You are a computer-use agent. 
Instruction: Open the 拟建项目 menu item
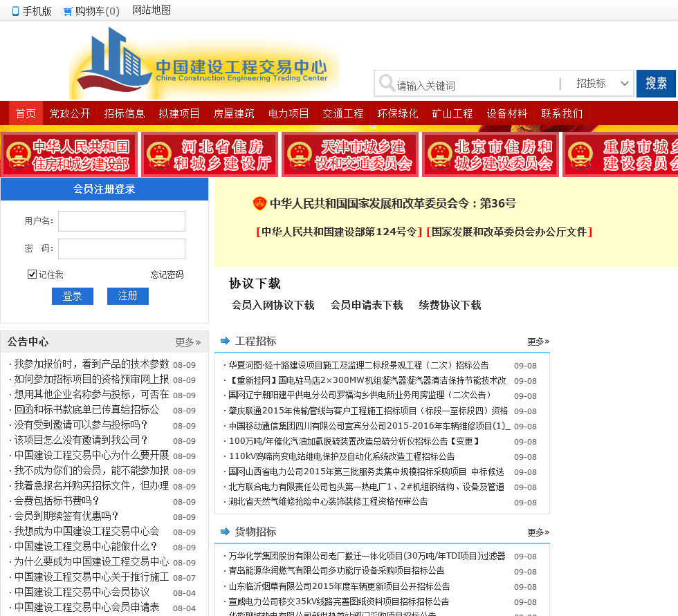click(x=179, y=113)
